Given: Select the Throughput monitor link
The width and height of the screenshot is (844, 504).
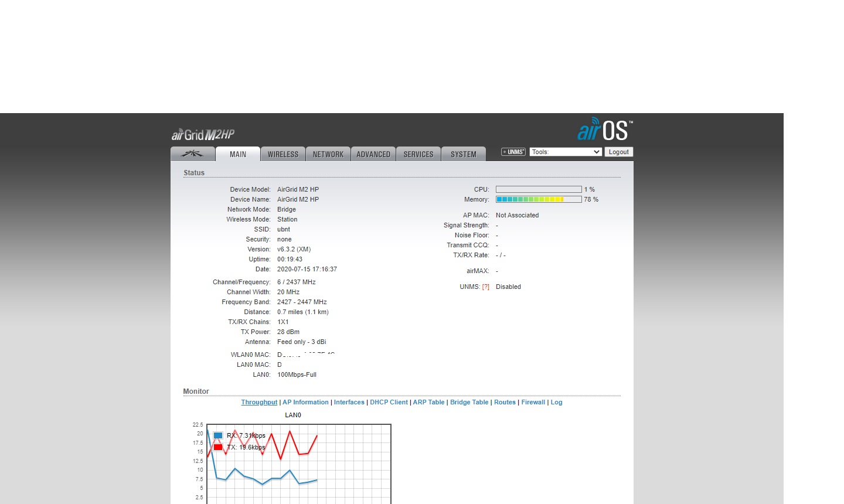Looking at the screenshot, I should pyautogui.click(x=259, y=402).
